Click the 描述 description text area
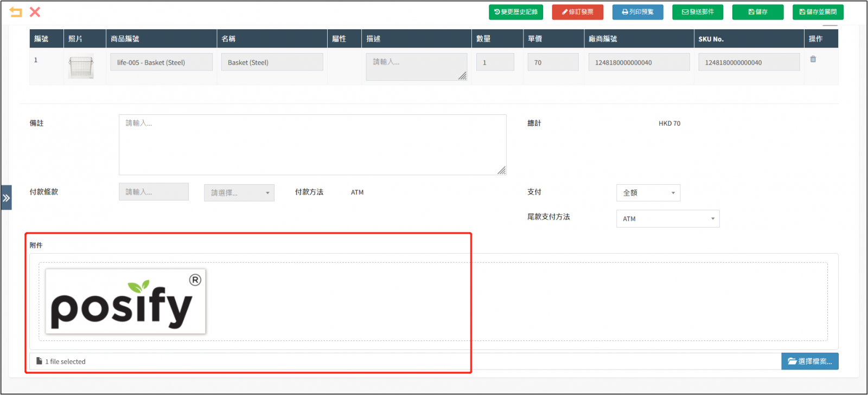The image size is (868, 395). [417, 67]
